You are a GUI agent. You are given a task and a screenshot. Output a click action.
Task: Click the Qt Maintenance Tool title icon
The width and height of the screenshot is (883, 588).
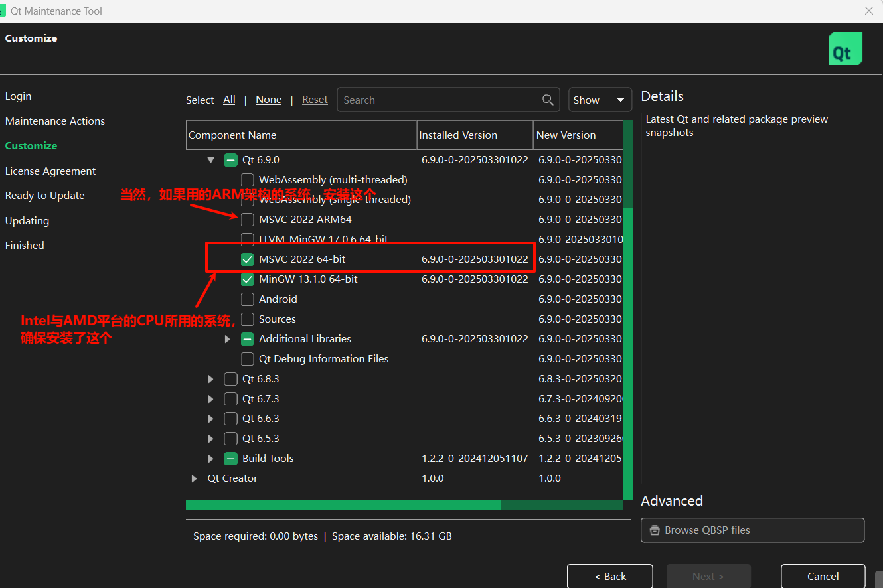pyautogui.click(x=3, y=11)
